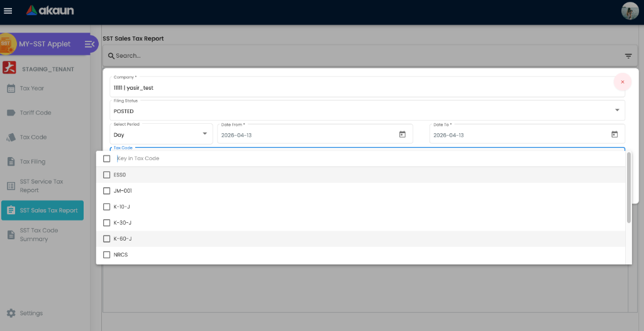Click the user profile avatar
Image resolution: width=644 pixels, height=331 pixels.
[630, 11]
